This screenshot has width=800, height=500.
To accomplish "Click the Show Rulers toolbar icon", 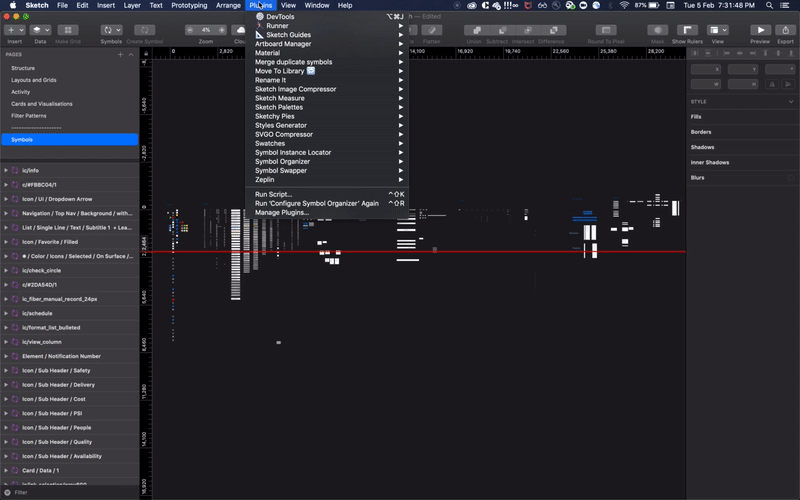I will click(x=687, y=30).
